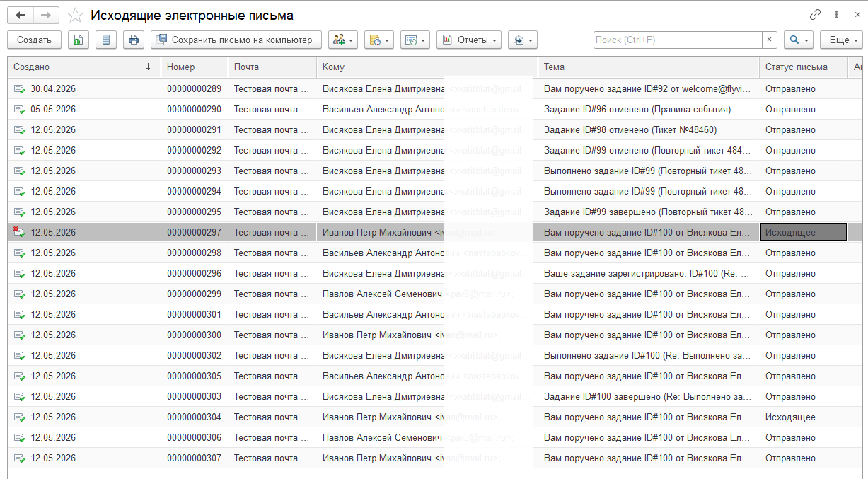Click the mail icon of row 00000000299
The width and height of the screenshot is (868, 479).
[x=19, y=294]
